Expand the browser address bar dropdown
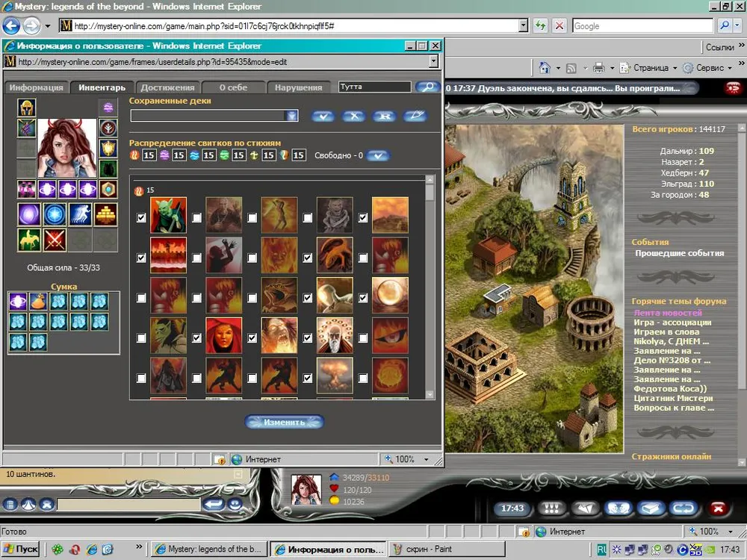This screenshot has width=747, height=560. pyautogui.click(x=523, y=25)
